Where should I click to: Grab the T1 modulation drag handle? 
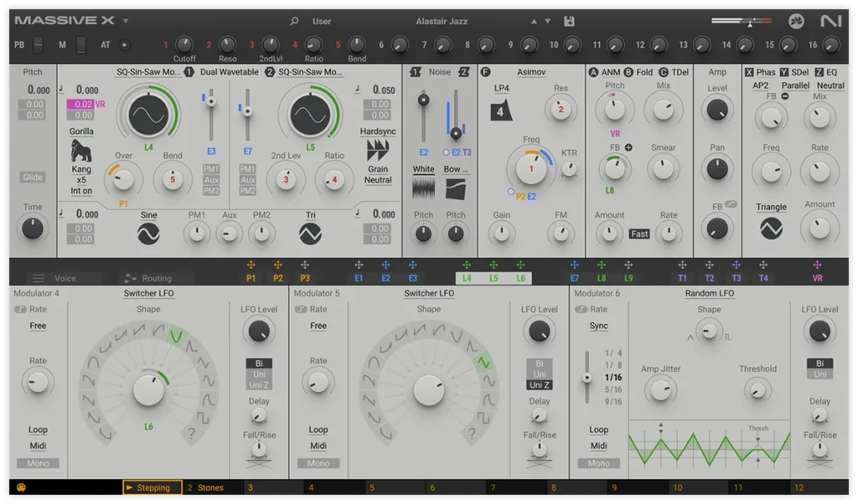pos(682,265)
